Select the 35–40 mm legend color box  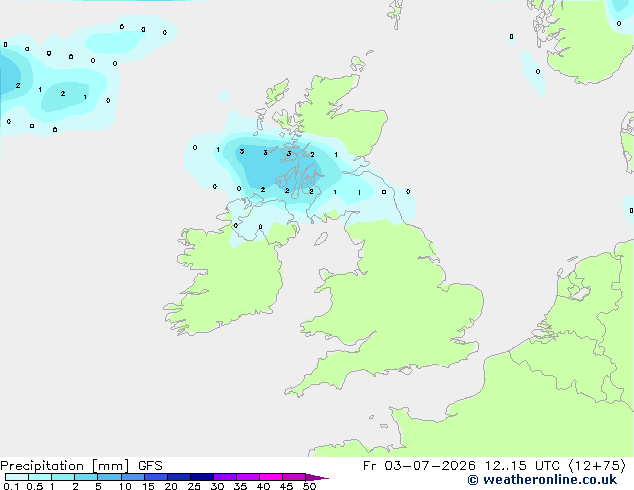(x=248, y=477)
